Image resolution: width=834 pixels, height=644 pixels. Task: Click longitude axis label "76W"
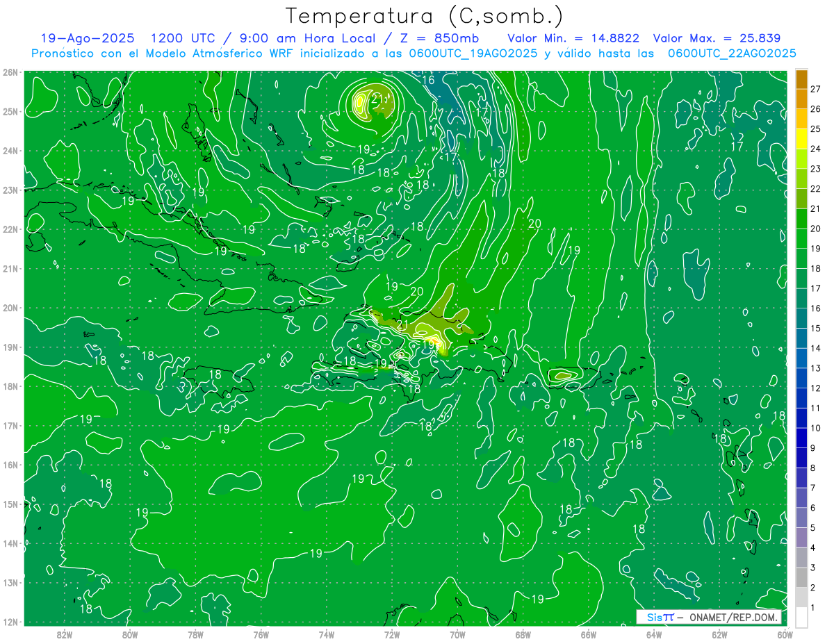click(261, 634)
